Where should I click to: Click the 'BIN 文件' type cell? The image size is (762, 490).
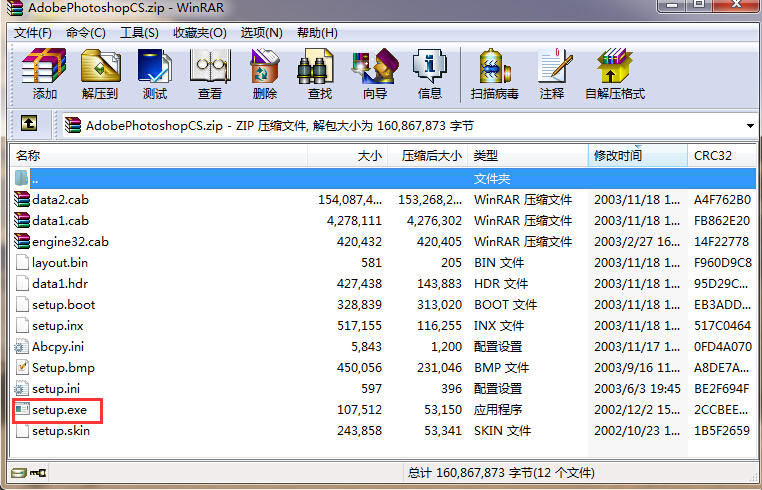point(499,262)
